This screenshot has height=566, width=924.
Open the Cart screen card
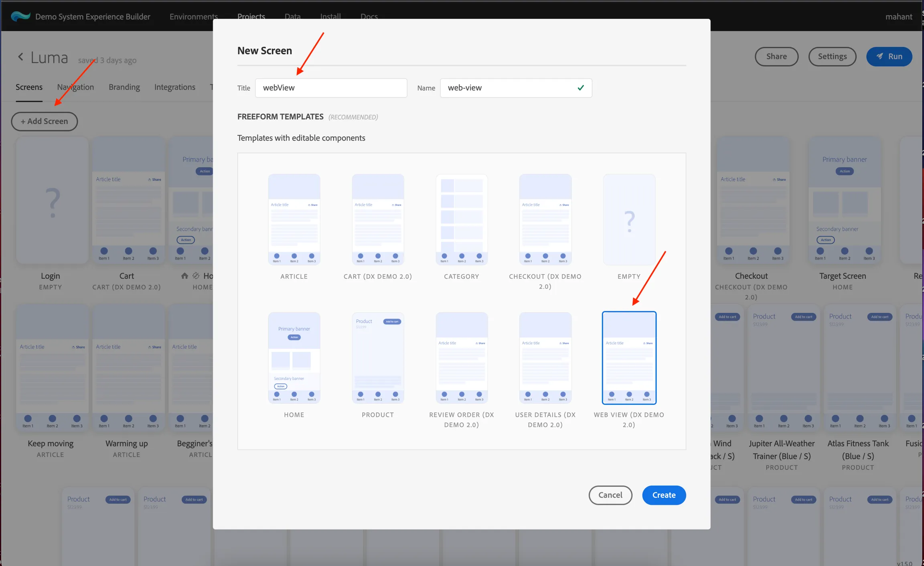[128, 200]
